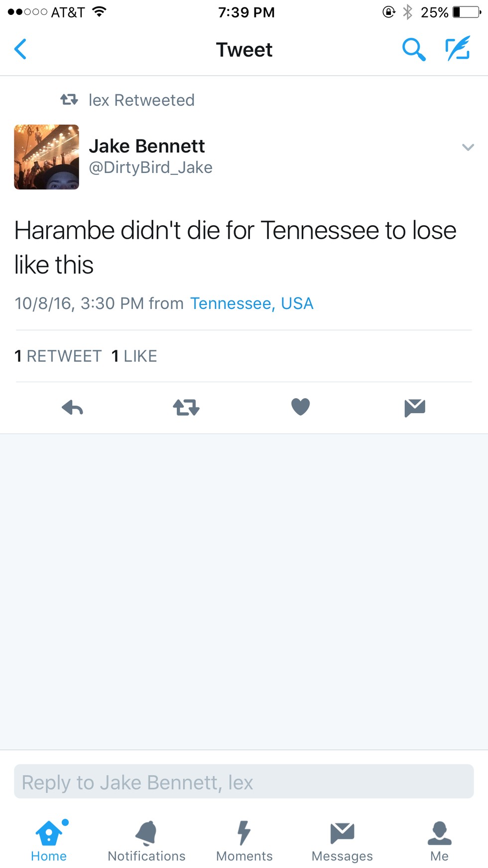488x868 pixels.
Task: Tap the compose new tweet icon
Action: (x=458, y=49)
